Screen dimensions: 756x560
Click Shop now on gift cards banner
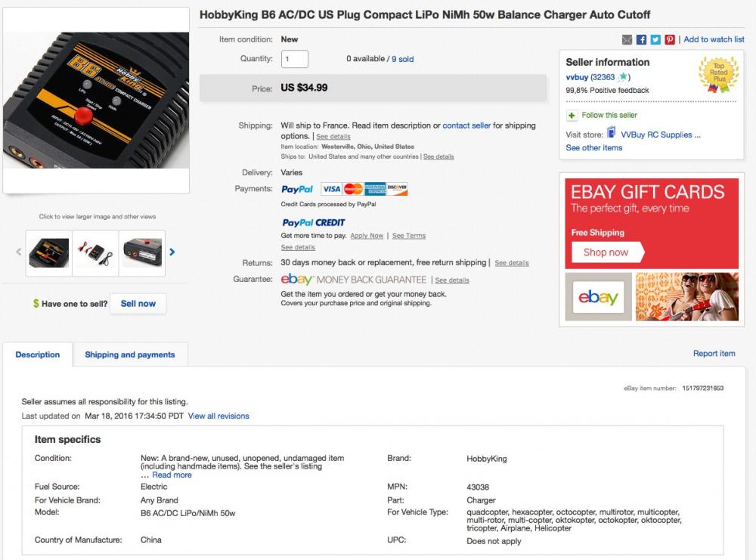click(606, 252)
